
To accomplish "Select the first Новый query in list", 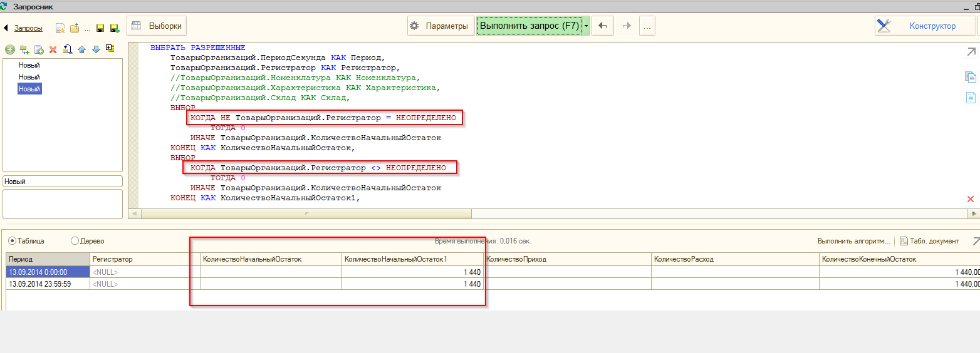I will tap(29, 65).
